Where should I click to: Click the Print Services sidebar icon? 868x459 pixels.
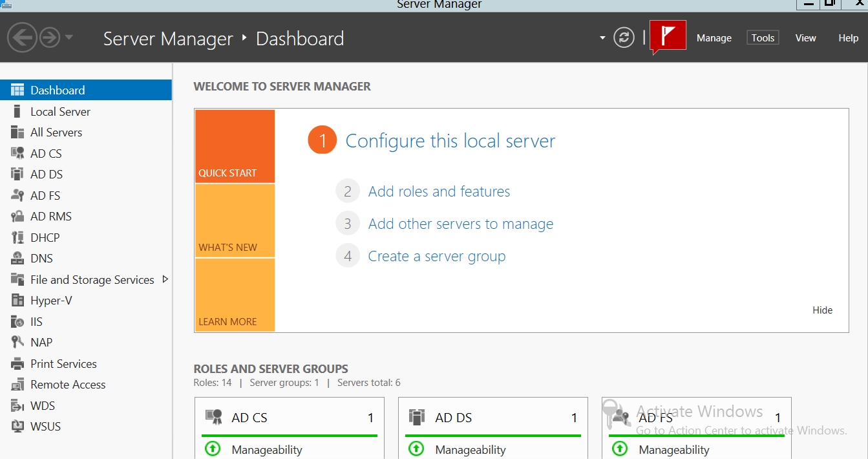17,364
